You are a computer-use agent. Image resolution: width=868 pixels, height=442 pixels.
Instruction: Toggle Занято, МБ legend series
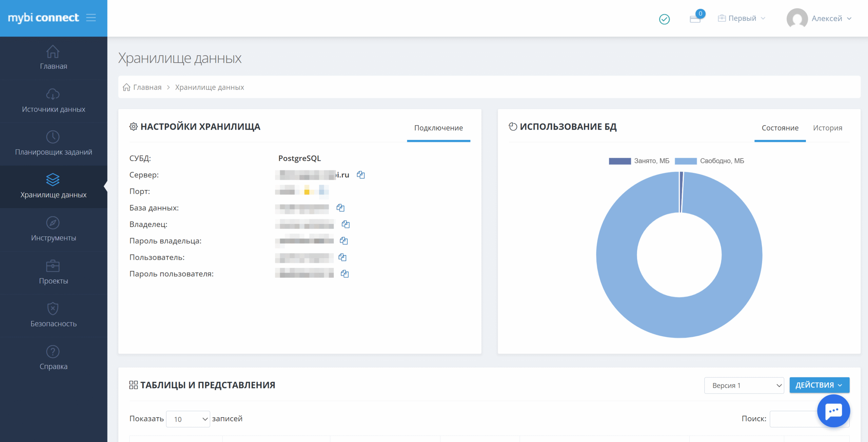639,161
